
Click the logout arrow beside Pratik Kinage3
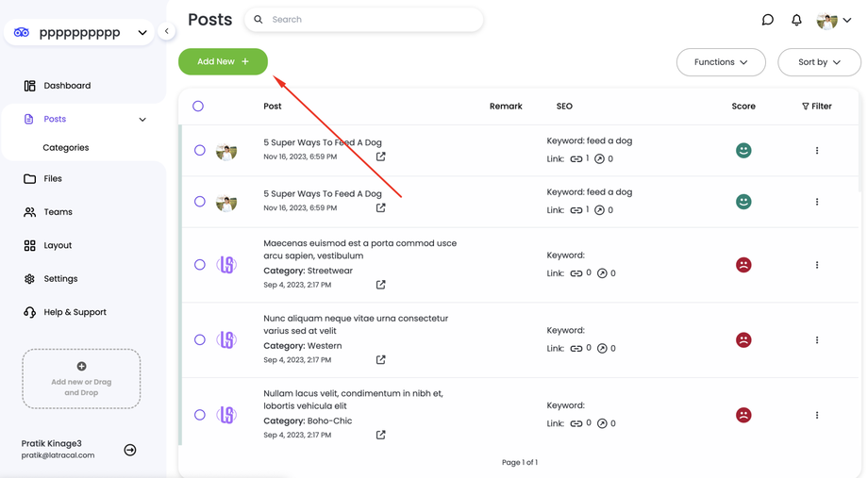pyautogui.click(x=130, y=450)
